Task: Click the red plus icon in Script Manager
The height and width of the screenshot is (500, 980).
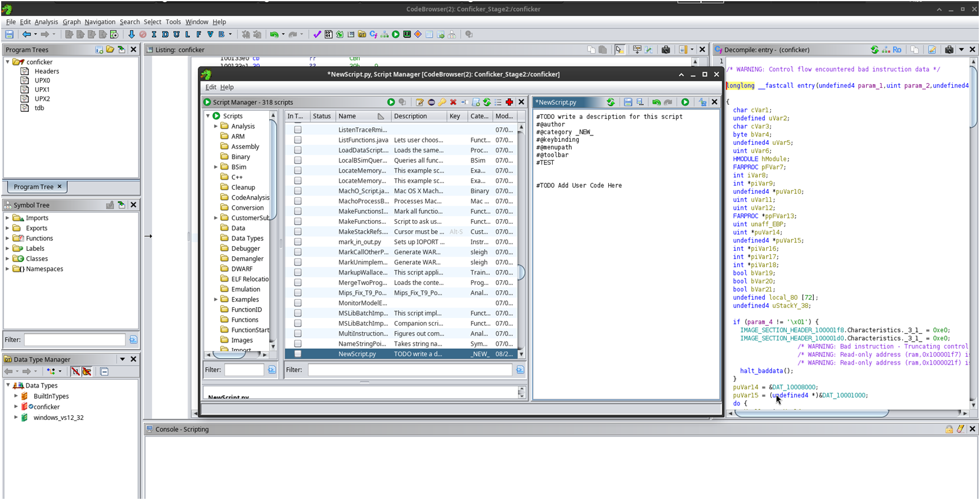Action: tap(510, 102)
